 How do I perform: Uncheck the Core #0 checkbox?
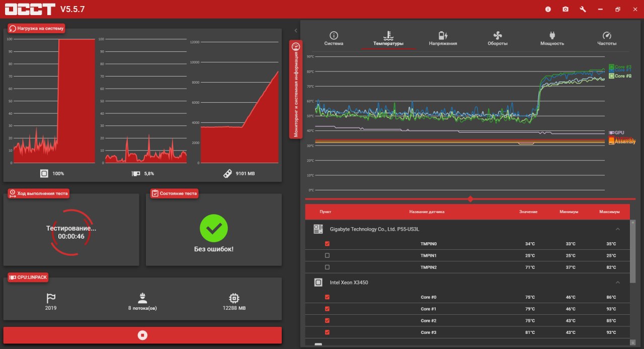coord(327,297)
